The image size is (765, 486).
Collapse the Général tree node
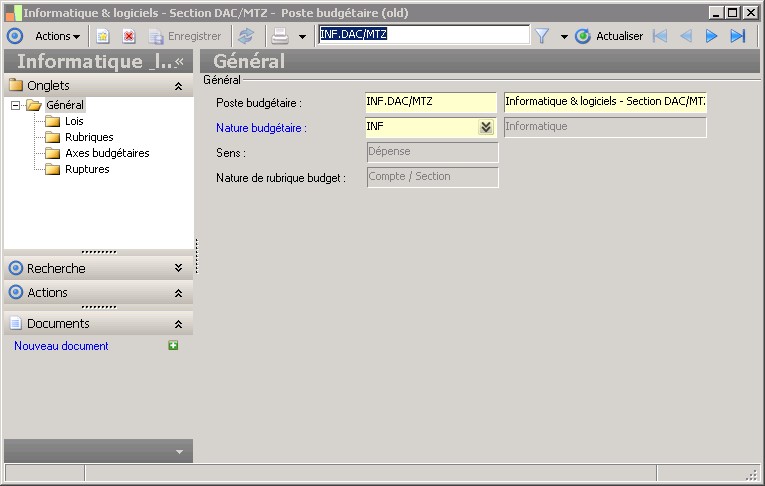(16, 105)
